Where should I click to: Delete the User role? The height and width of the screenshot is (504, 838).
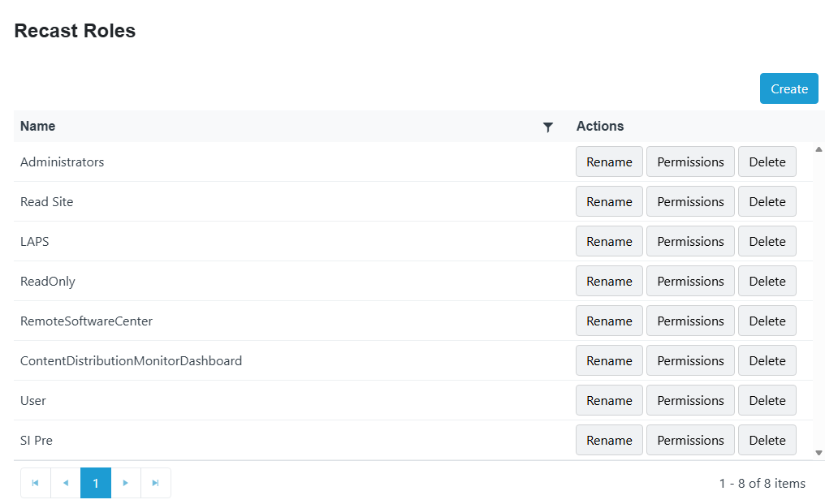(767, 400)
